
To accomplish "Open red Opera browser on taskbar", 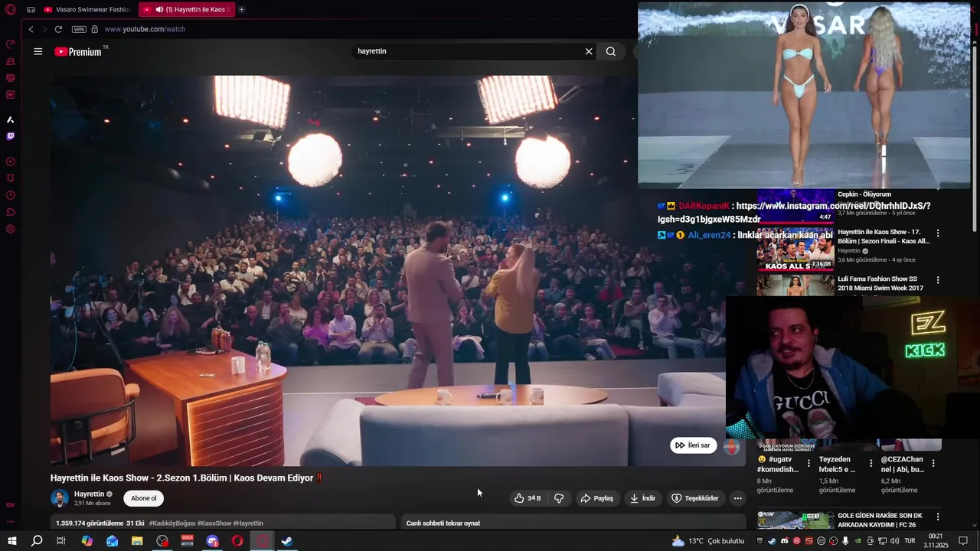I will (237, 541).
